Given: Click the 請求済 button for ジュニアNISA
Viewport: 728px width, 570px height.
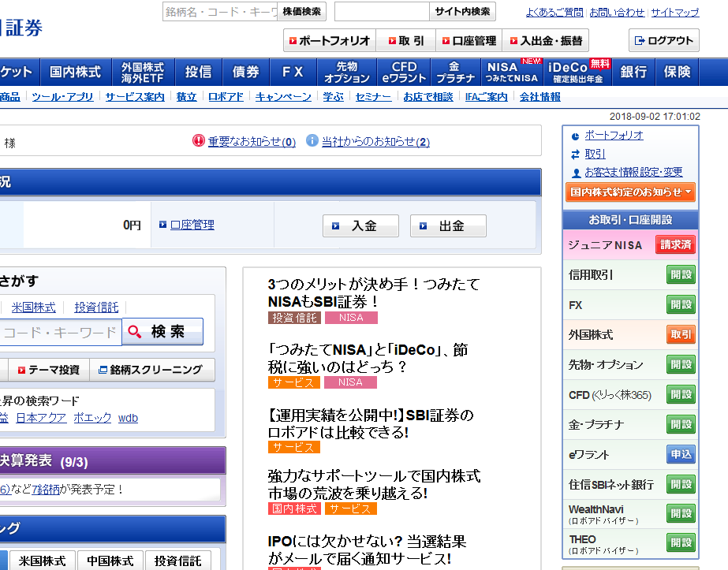Looking at the screenshot, I should click(675, 244).
